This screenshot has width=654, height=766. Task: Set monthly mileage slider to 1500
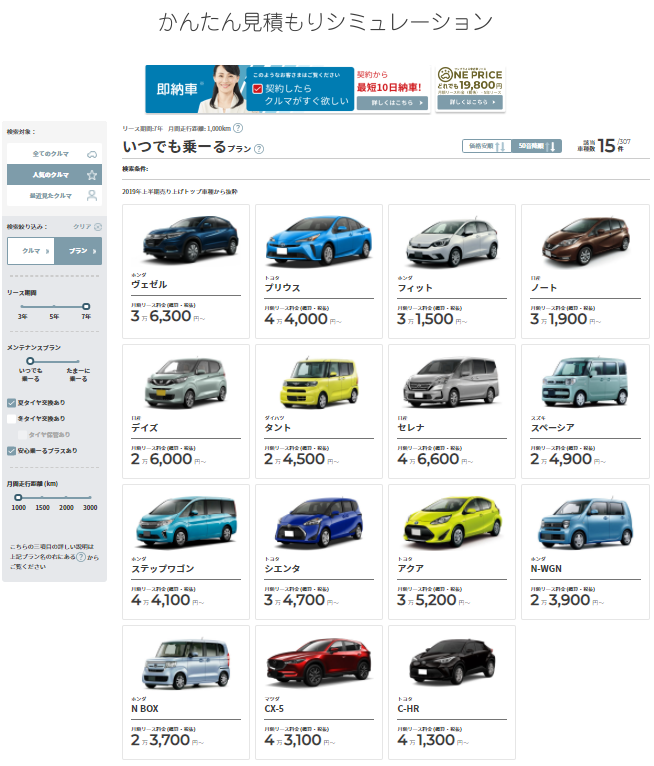42,497
